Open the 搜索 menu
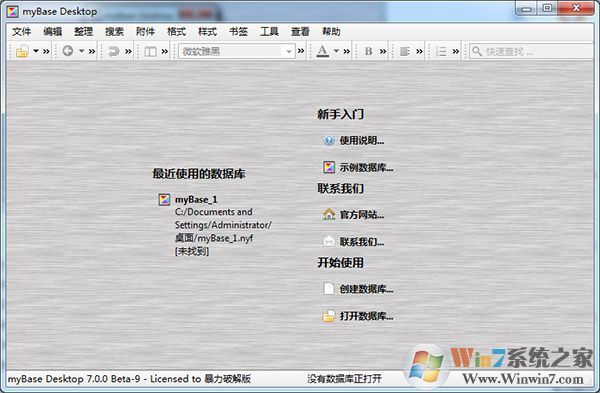600x393 pixels. [x=114, y=32]
